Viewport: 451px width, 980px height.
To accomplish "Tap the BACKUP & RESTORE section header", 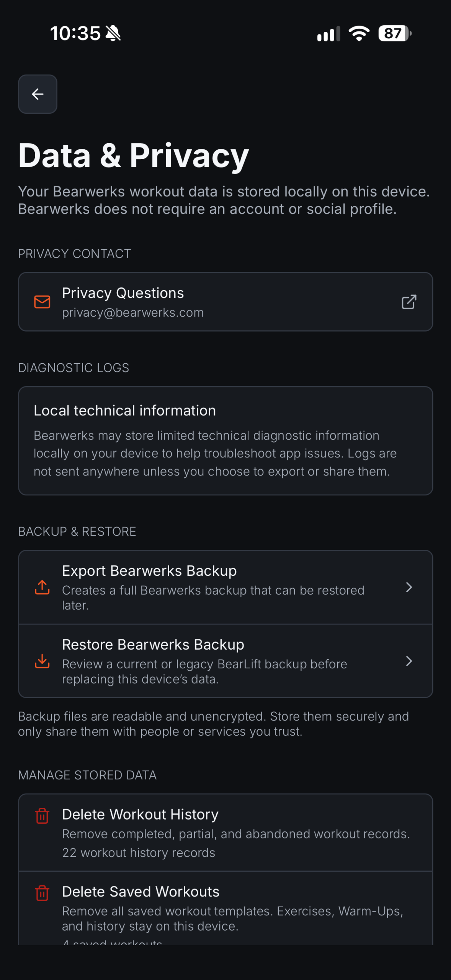I will click(x=77, y=531).
